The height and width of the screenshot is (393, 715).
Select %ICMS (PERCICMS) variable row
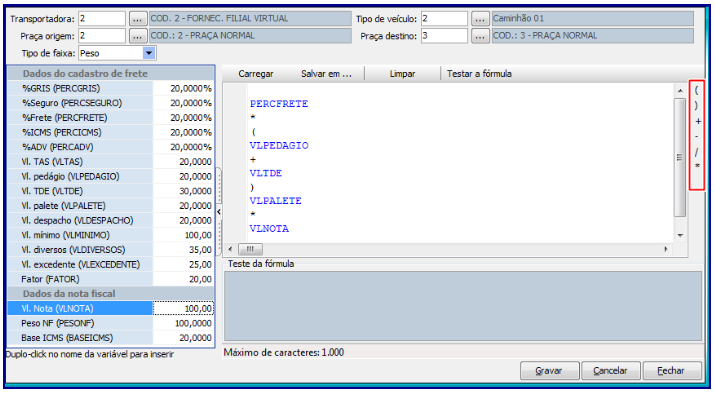tap(110, 132)
